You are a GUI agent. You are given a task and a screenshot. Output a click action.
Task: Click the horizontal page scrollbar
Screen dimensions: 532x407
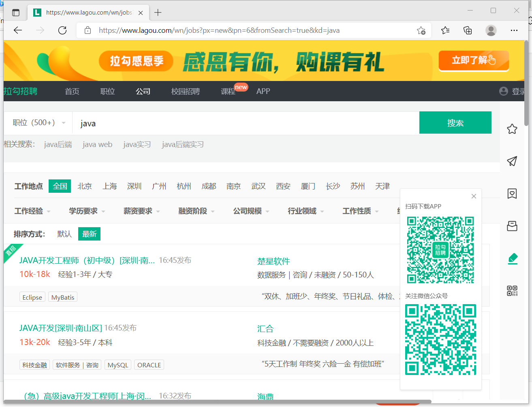pos(218,402)
